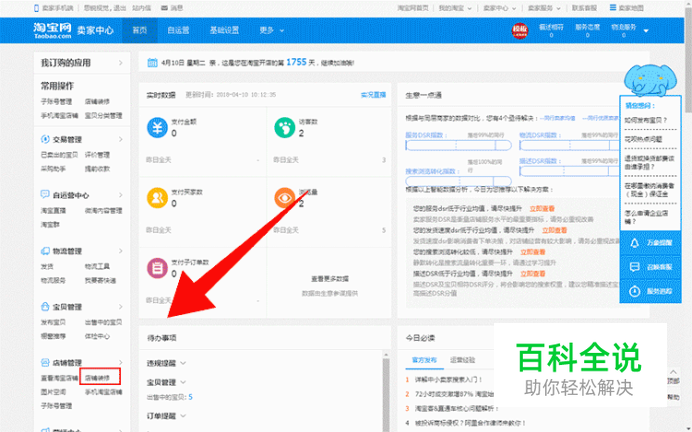Click the 搜索浏览转化指数 progress bar
Screen dimensions: 692x432
(x=459, y=181)
